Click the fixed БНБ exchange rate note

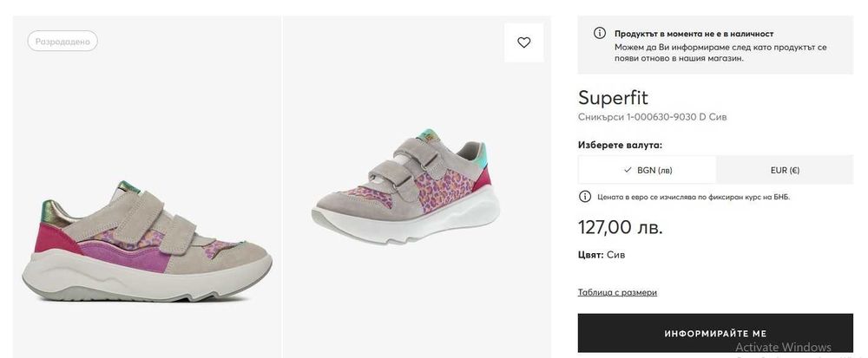point(693,197)
